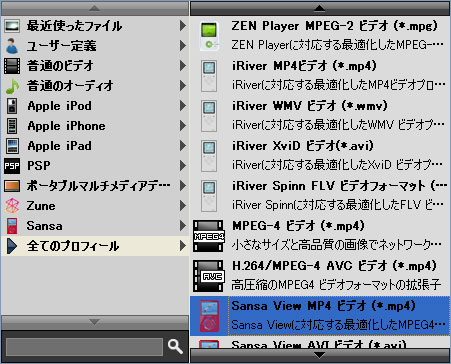The height and width of the screenshot is (364, 451).
Task: Choose iRiver MP4ビデオ (*.mp4) profile
Action: (320, 76)
